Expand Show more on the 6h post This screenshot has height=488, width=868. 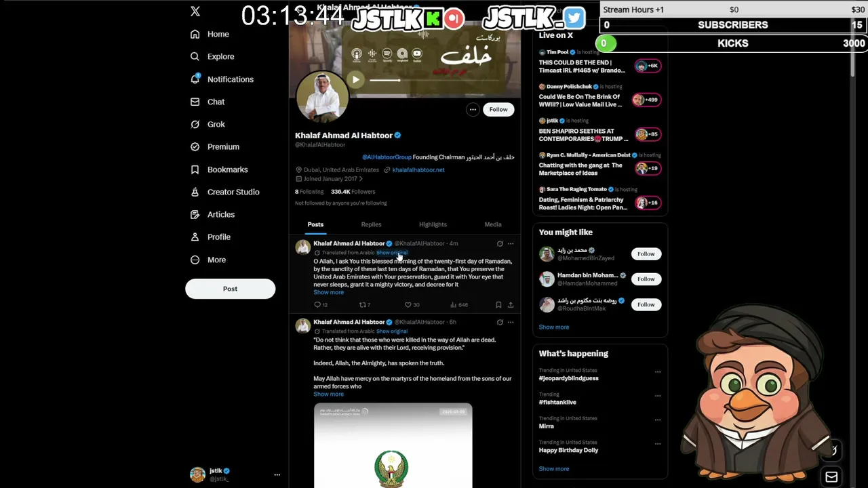pos(328,394)
